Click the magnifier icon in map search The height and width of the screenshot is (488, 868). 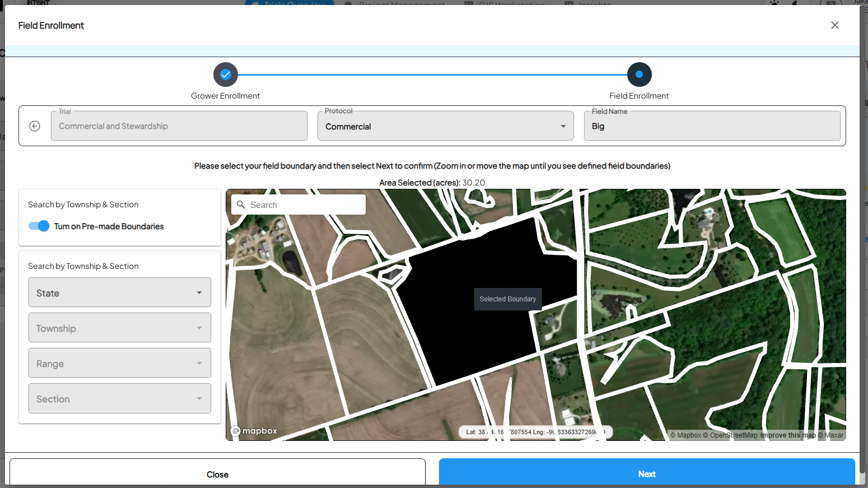pos(241,205)
